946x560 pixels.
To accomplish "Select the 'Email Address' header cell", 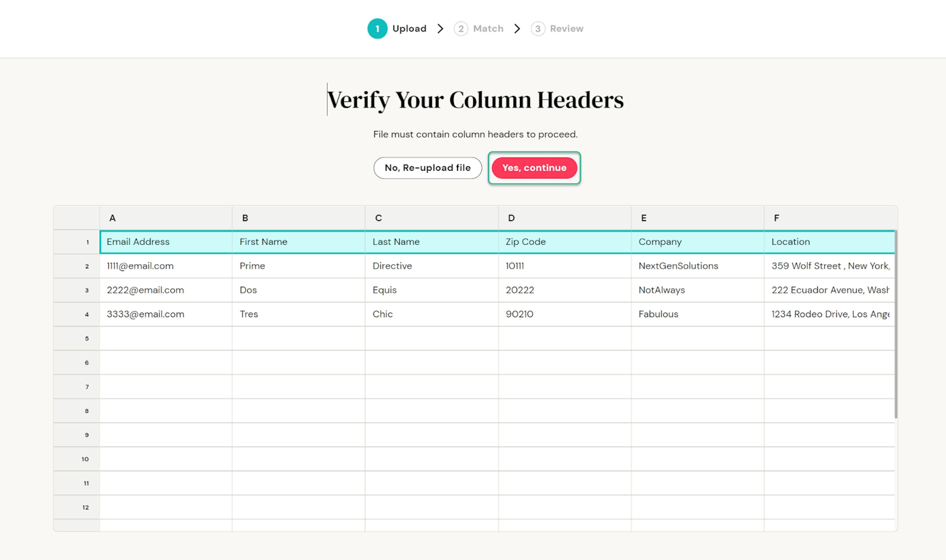I will click(x=166, y=242).
